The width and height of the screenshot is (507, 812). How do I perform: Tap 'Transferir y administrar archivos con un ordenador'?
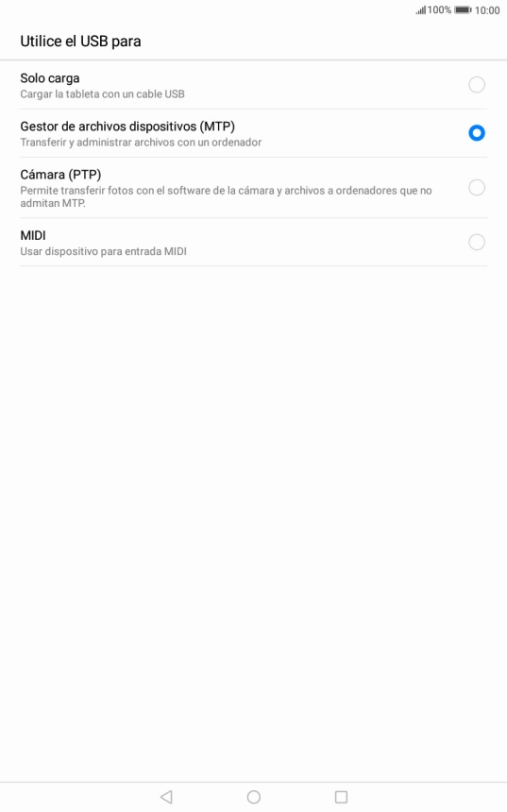pyautogui.click(x=141, y=143)
